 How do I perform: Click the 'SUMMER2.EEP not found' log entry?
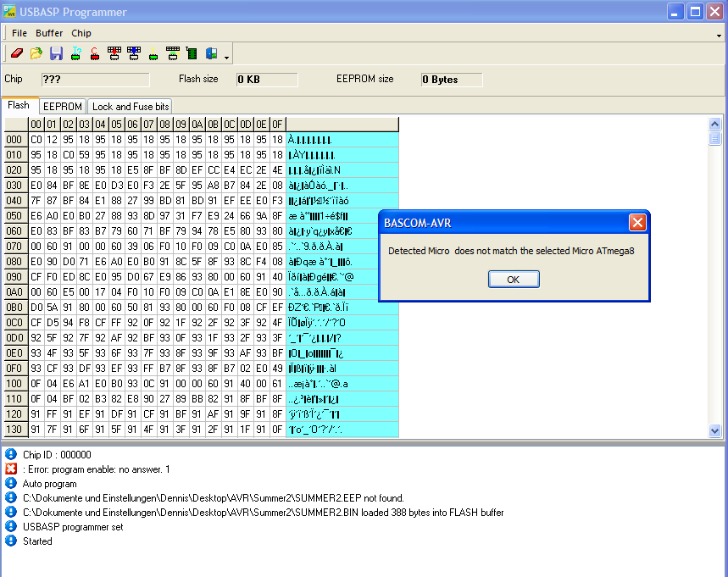tap(213, 498)
